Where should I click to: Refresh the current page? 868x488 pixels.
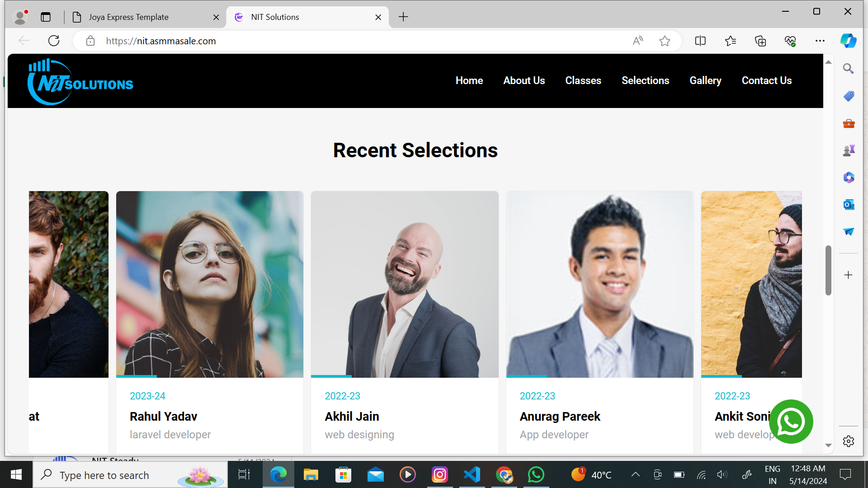pos(54,41)
